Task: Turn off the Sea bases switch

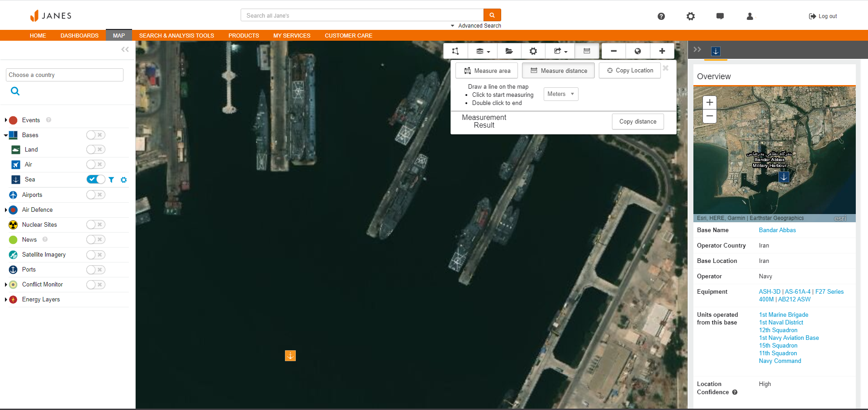Action: coord(96,179)
